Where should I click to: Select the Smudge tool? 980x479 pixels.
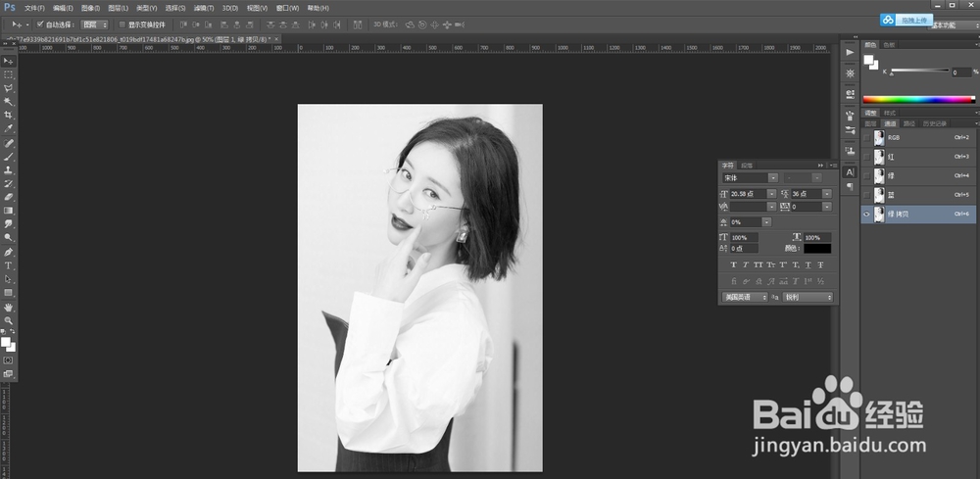[x=8, y=223]
